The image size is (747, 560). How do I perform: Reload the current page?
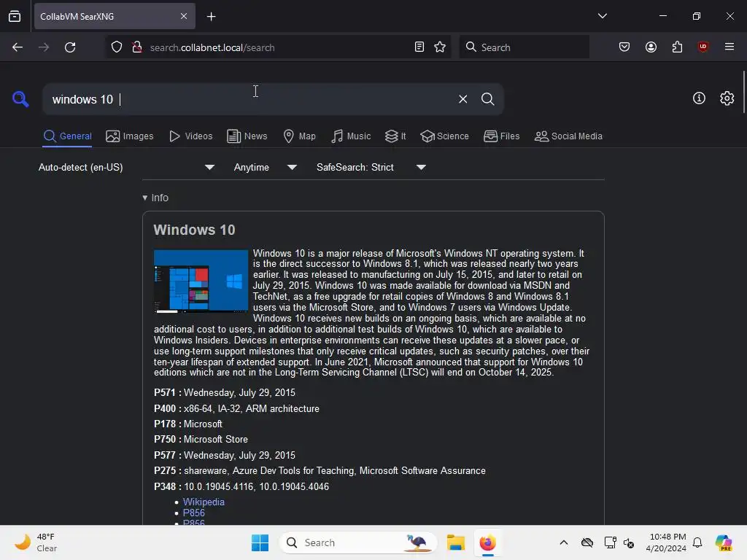[x=70, y=47]
